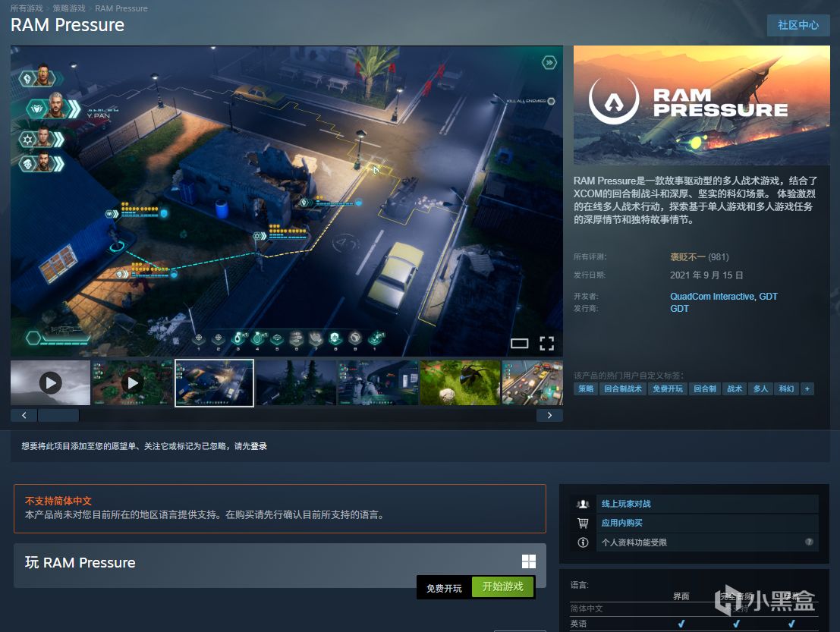The height and width of the screenshot is (632, 840).
Task: Expand tags with the plus button
Action: pos(807,389)
